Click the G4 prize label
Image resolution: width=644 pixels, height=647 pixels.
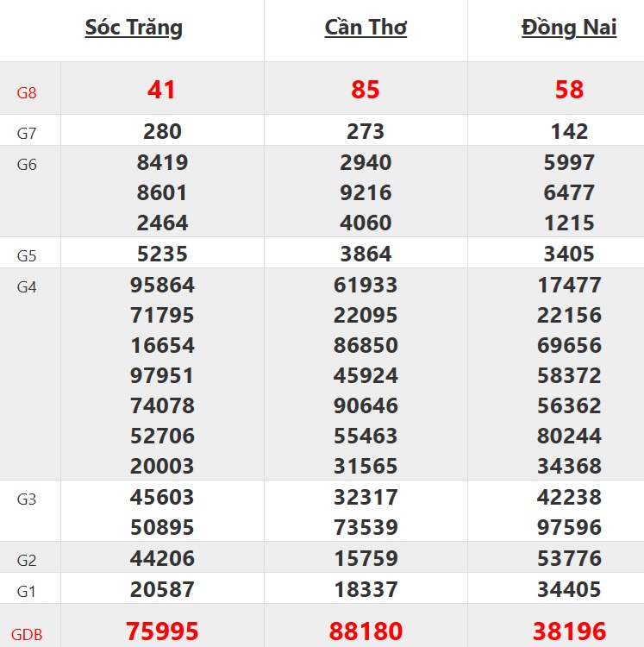point(27,287)
